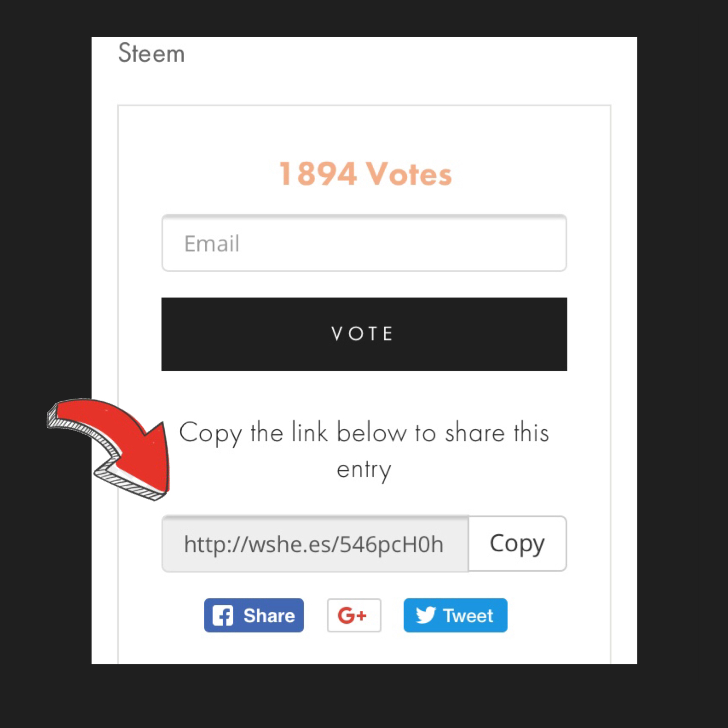Viewport: 728px width, 728px height.
Task: Click the Facebook logo icon
Action: [222, 615]
